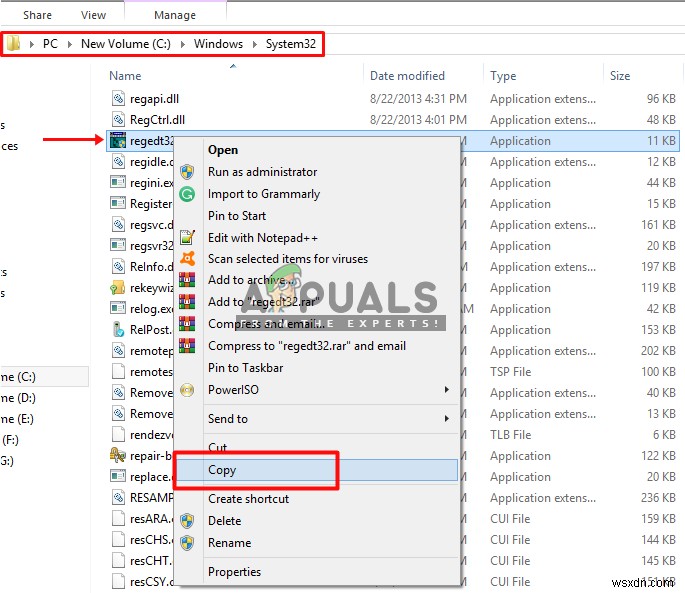
Task: Click the shield icon beside Delete
Action: click(x=187, y=521)
